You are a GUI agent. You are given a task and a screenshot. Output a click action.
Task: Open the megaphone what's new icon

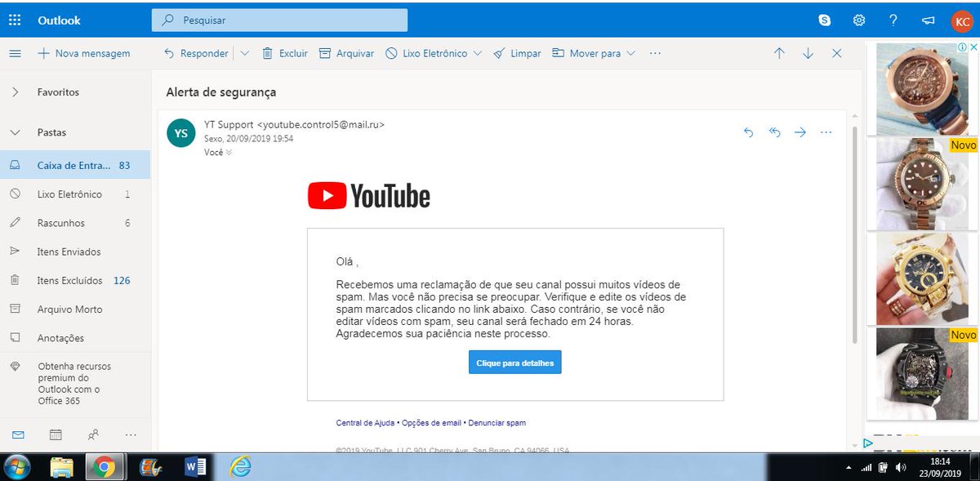tap(928, 20)
